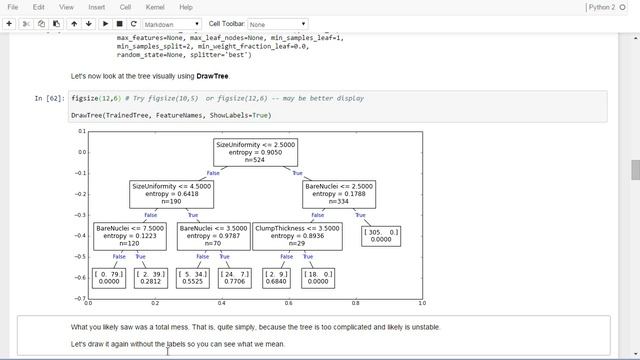Click the tree node 'ClumpThickness <= 3.5000'

(297, 236)
